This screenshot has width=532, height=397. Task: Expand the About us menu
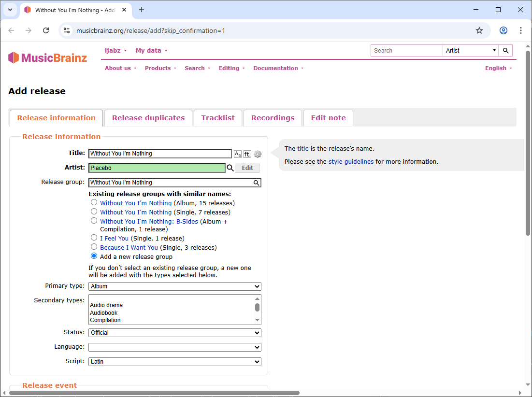click(x=120, y=68)
